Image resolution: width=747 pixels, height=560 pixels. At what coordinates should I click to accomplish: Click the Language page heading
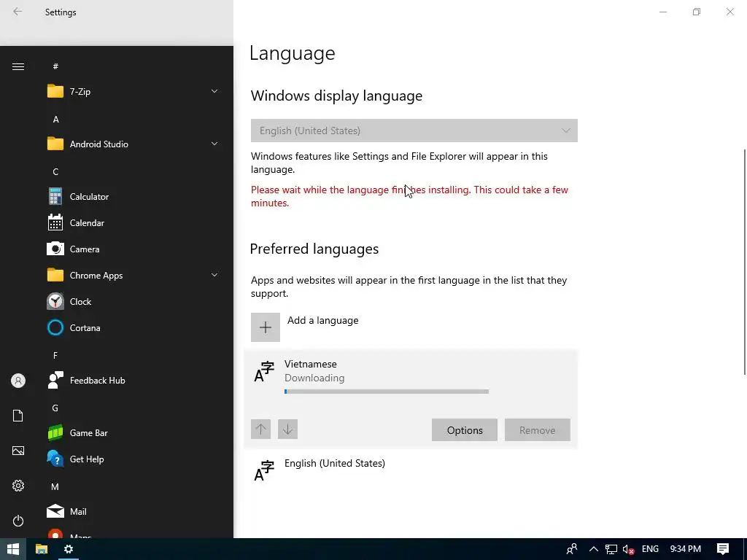292,52
